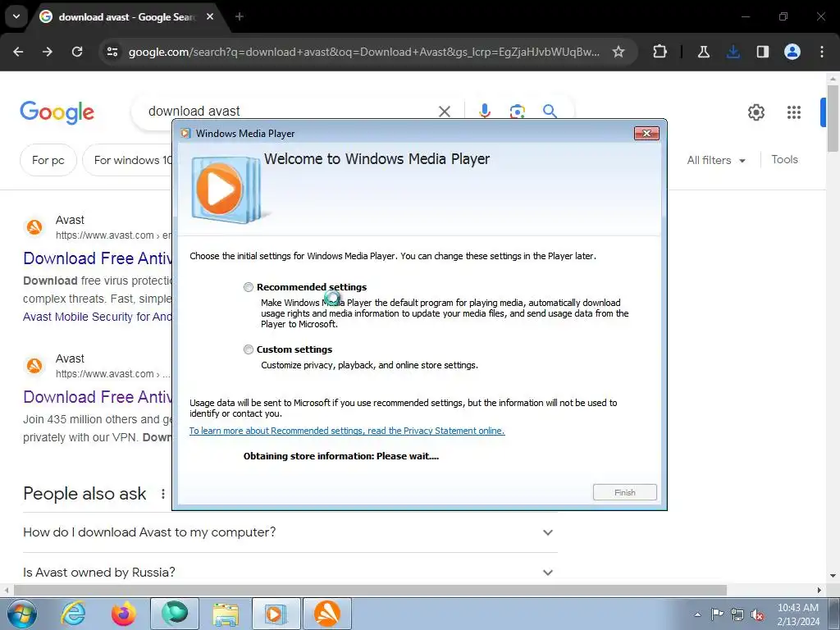840x630 pixels.
Task: Show hidden tray icons arrow
Action: [x=697, y=614]
